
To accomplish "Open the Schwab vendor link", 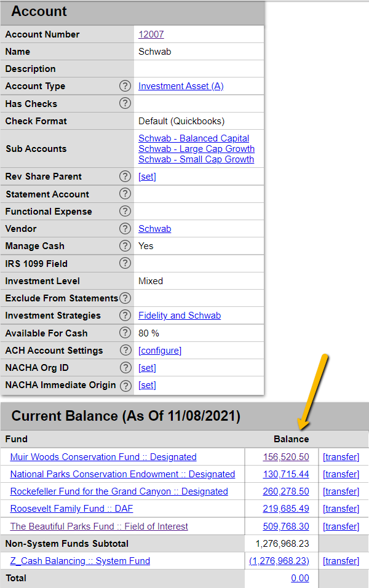I will 155,229.
